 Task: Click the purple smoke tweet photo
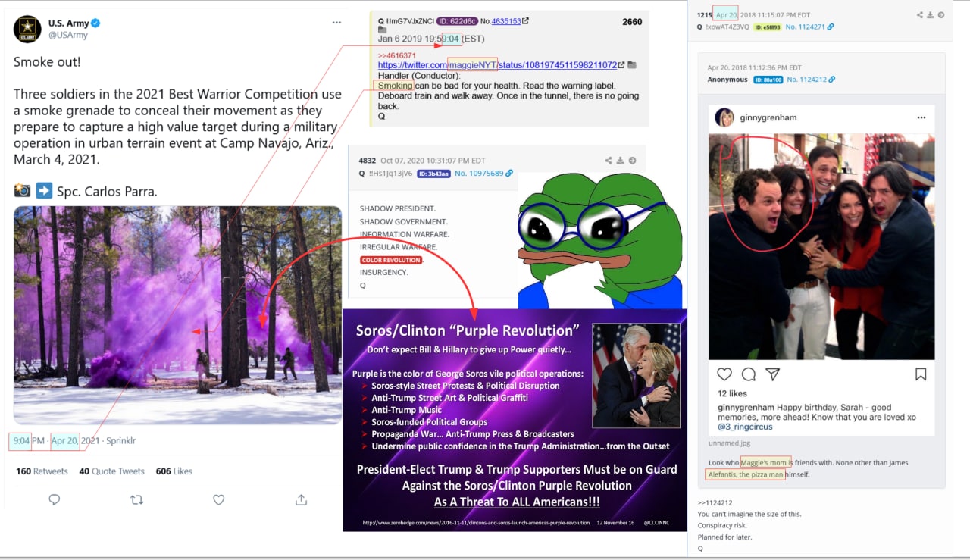(x=177, y=315)
